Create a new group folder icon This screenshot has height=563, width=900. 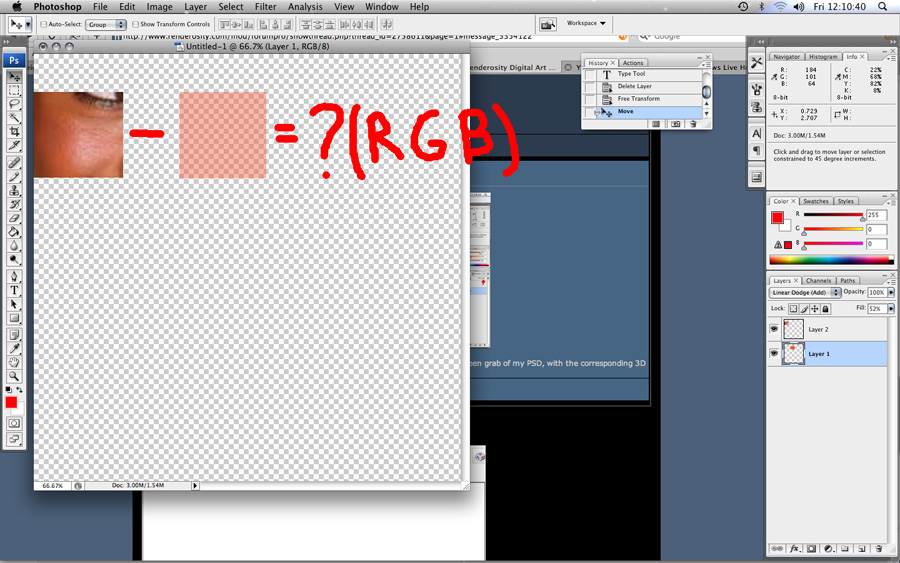[845, 549]
